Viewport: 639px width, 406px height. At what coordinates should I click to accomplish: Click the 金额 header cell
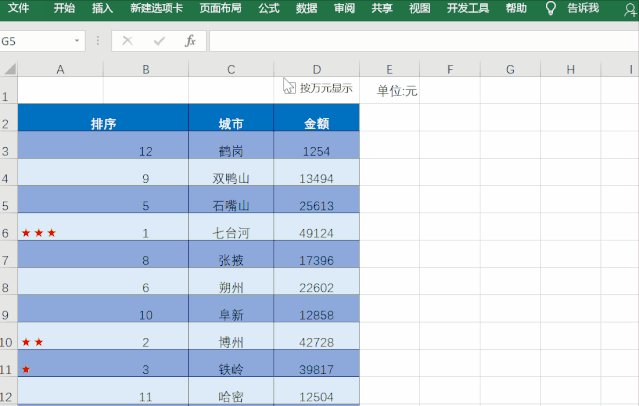(317, 117)
